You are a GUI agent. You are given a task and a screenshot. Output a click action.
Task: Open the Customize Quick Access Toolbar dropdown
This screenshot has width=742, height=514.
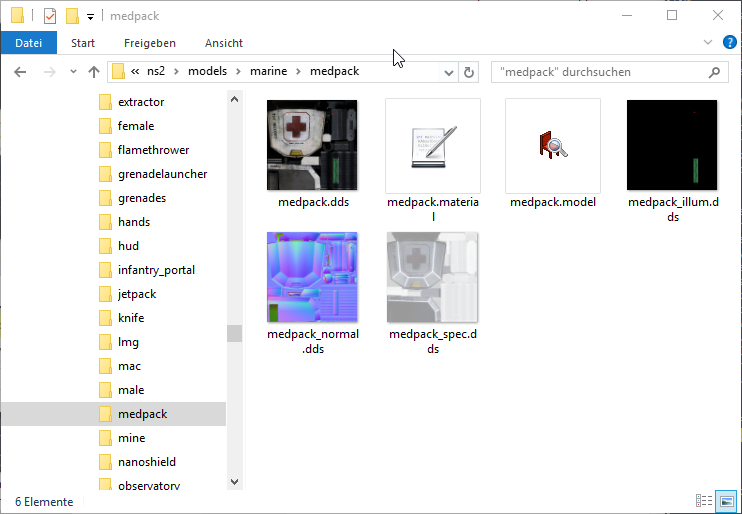pos(90,17)
